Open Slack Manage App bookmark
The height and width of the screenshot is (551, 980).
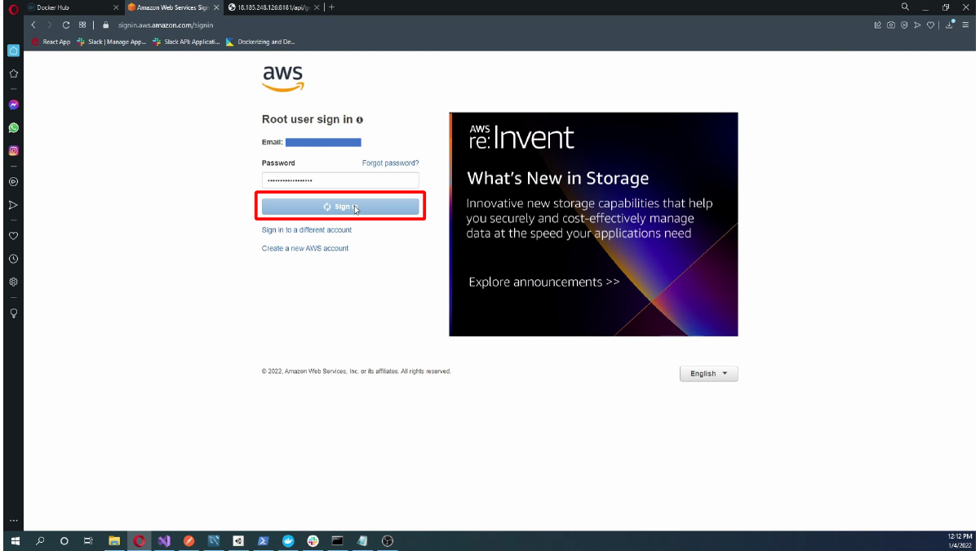[x=112, y=42]
